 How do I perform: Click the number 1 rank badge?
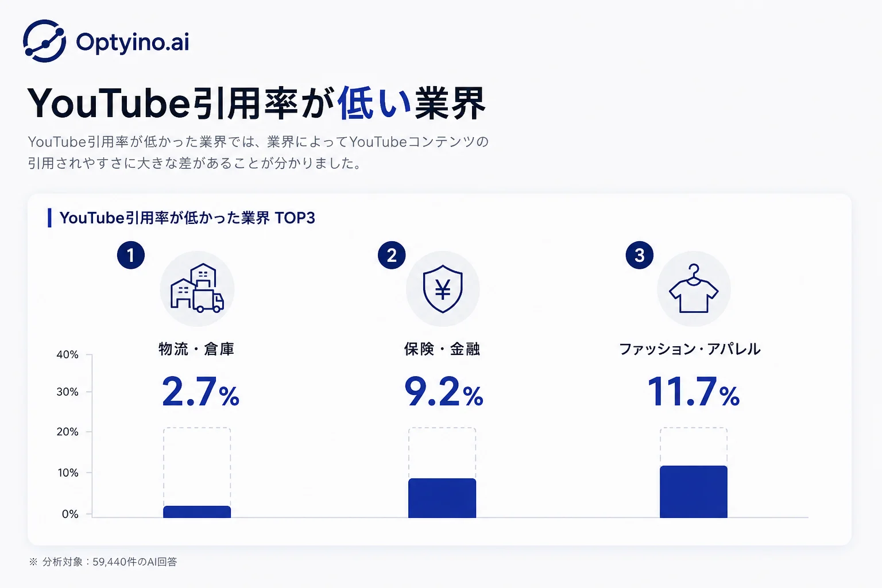pos(131,255)
